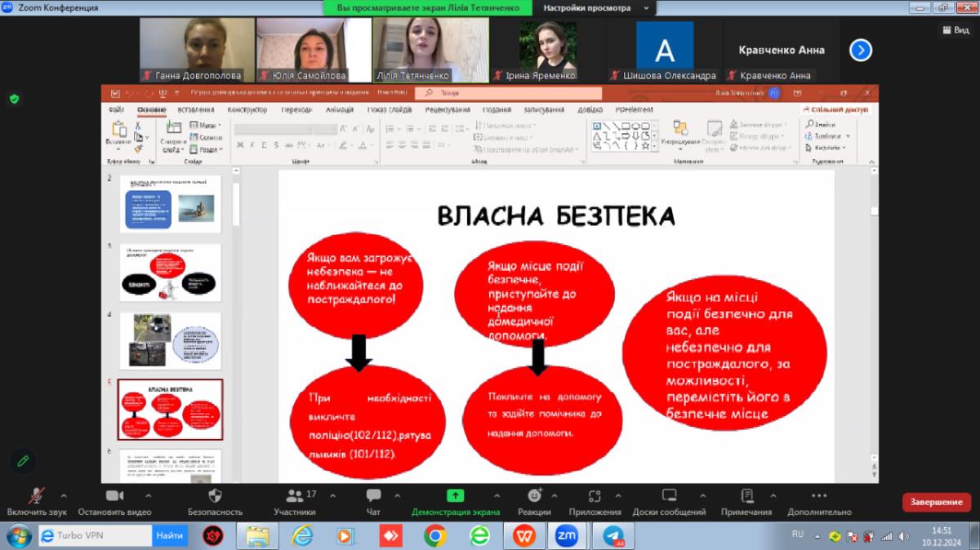Screen dimensions: 980x550
Task: Stop the camera with Остановить видео
Action: (x=114, y=496)
